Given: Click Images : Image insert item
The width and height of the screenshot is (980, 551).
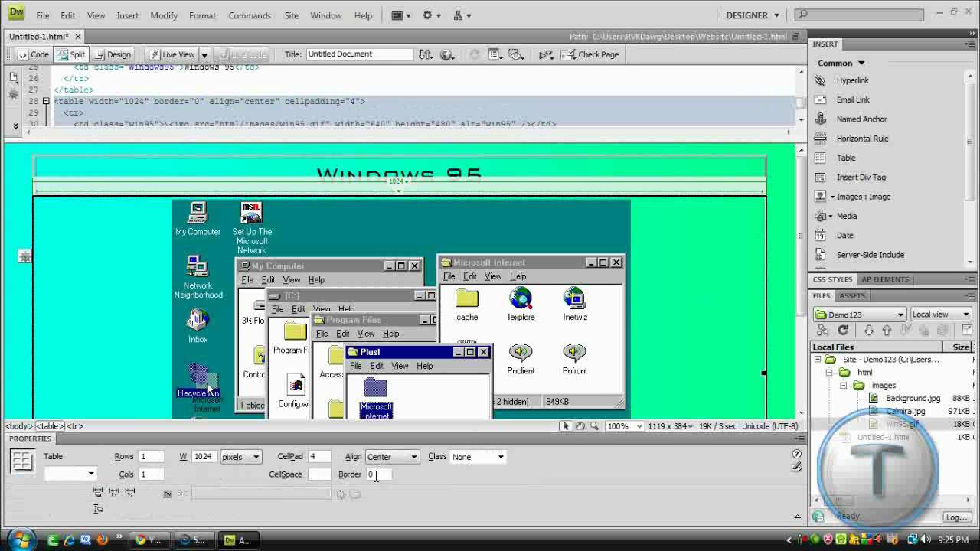Looking at the screenshot, I should point(864,197).
